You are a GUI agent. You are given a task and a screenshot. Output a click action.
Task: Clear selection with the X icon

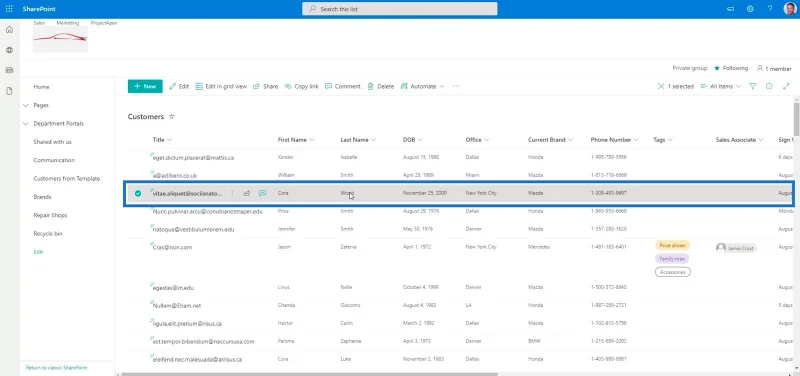[x=661, y=86]
